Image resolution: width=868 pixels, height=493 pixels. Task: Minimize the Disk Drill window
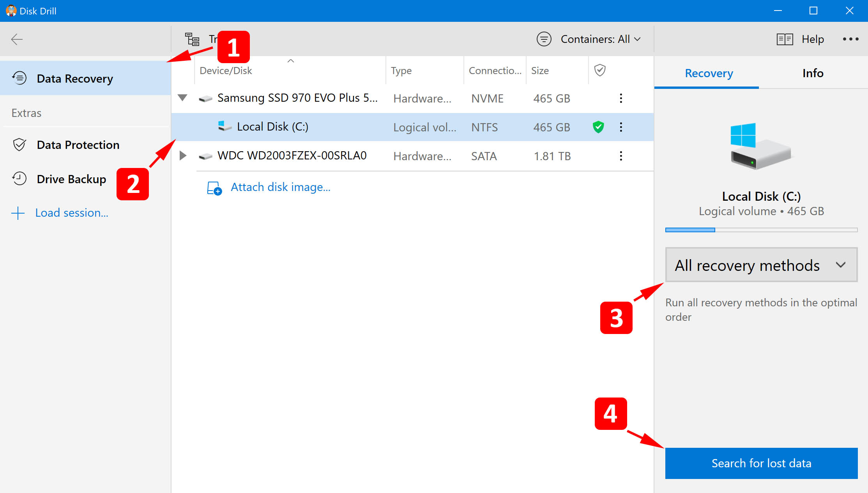[x=778, y=11]
